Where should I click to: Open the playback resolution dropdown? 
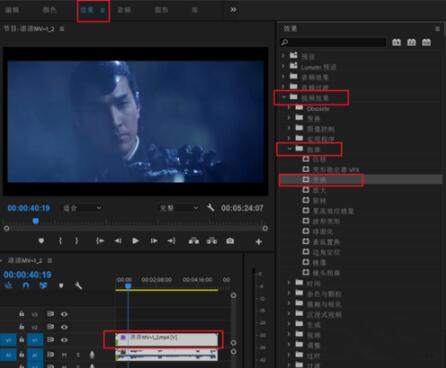pos(179,208)
